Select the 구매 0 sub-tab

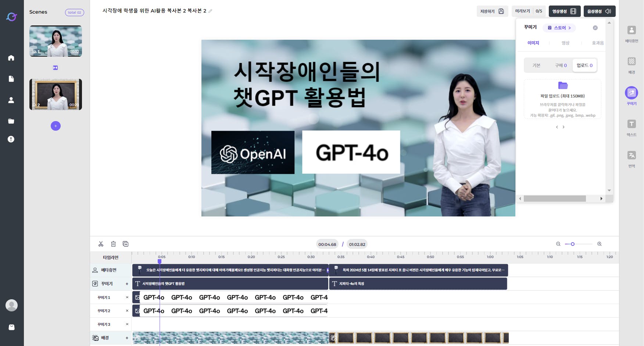pyautogui.click(x=561, y=66)
